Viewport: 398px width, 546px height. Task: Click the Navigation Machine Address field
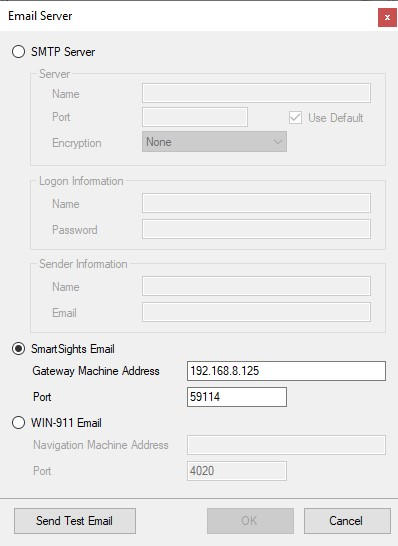(x=286, y=445)
